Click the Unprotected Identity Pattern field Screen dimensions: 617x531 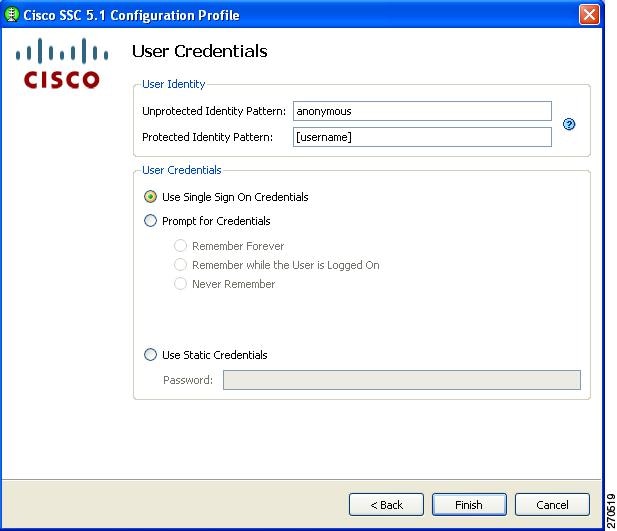pyautogui.click(x=422, y=111)
